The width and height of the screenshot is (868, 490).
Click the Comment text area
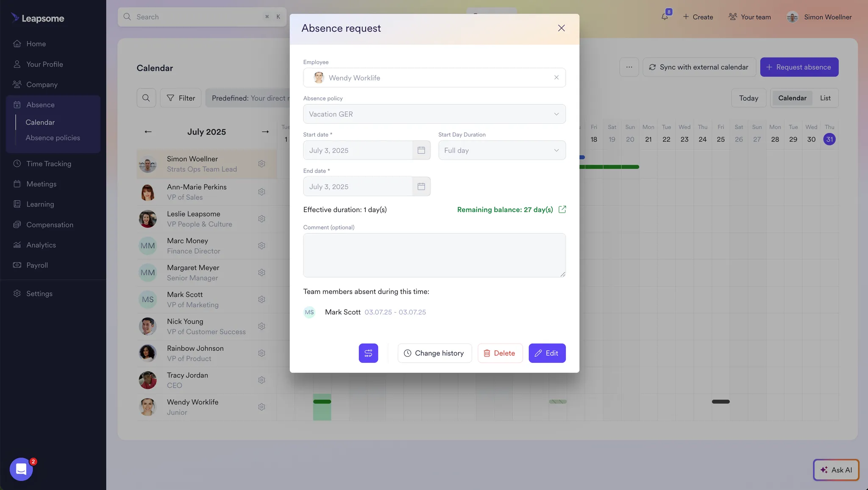434,255
